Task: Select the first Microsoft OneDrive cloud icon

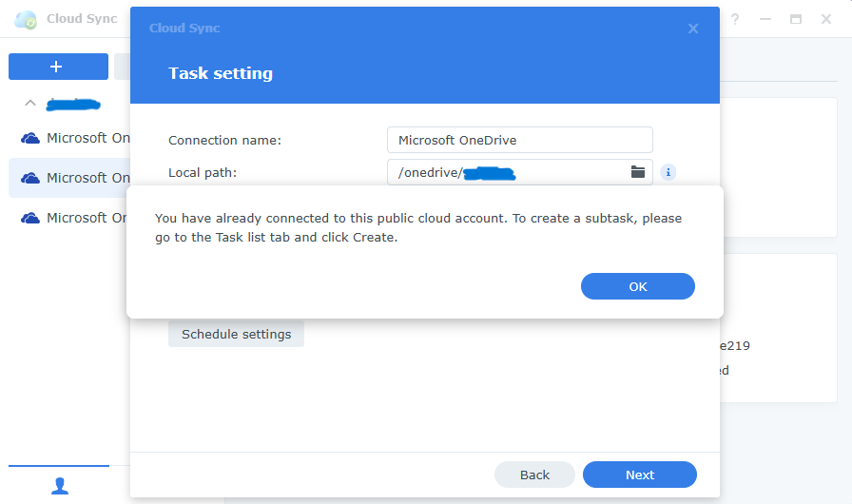Action: coord(30,138)
